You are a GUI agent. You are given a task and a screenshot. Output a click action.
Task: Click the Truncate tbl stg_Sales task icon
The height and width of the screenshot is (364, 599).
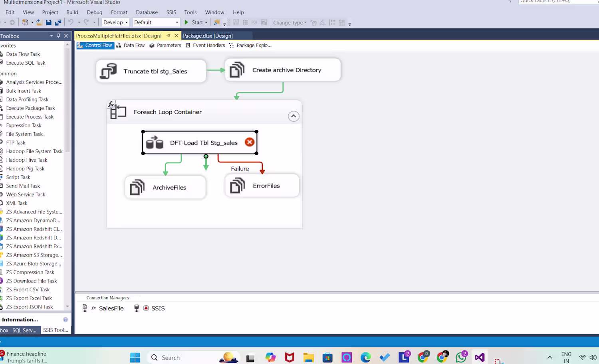tap(108, 71)
